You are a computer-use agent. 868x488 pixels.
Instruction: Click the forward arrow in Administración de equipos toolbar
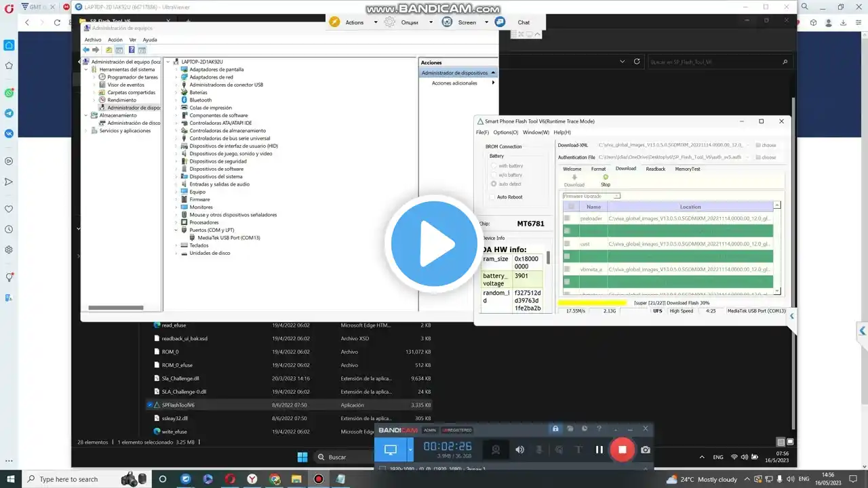[96, 49]
